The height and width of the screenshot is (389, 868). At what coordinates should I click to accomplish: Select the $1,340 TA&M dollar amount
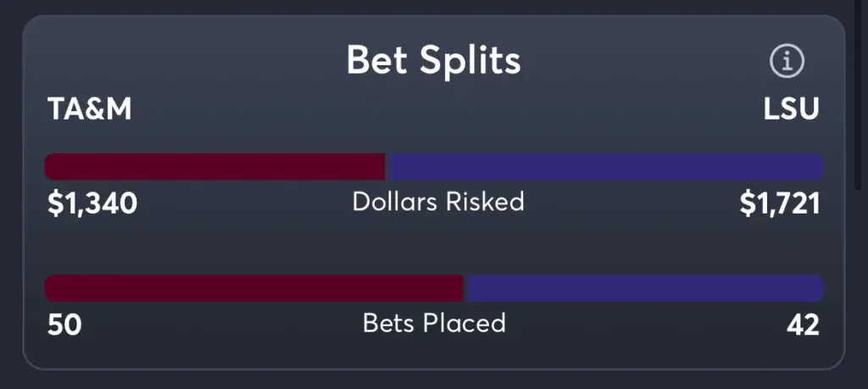click(x=93, y=203)
